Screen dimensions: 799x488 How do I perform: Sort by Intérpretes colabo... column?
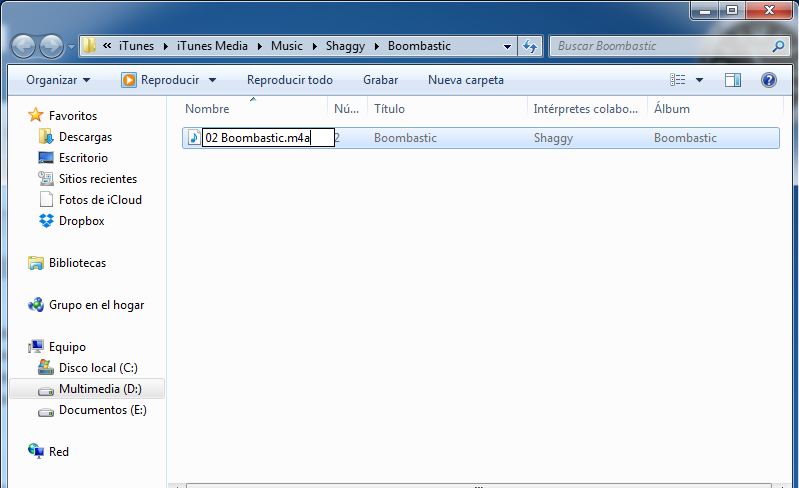tap(587, 109)
